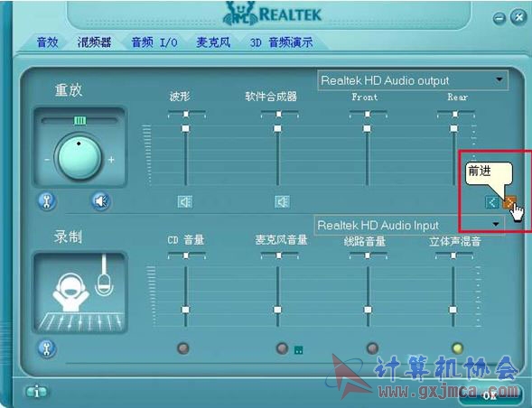The width and height of the screenshot is (532, 408).
Task: Mute the 软件合成器 channel speaker icon
Action: click(x=282, y=202)
